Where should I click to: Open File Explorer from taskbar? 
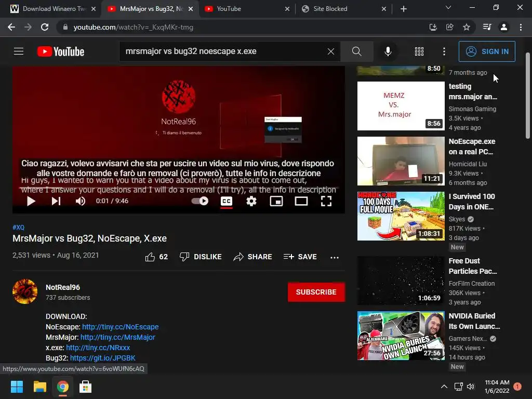tap(39, 387)
